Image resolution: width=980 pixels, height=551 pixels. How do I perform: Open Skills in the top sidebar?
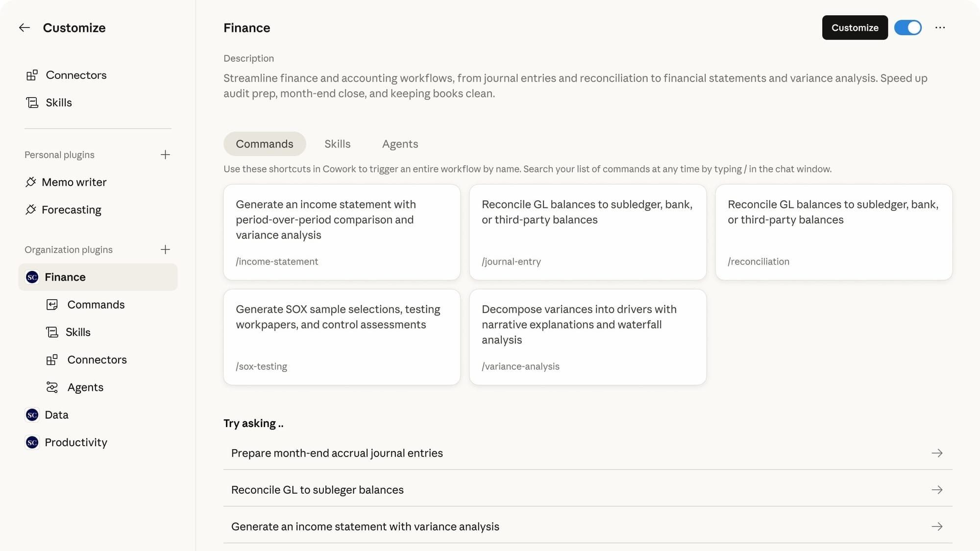pos(58,102)
